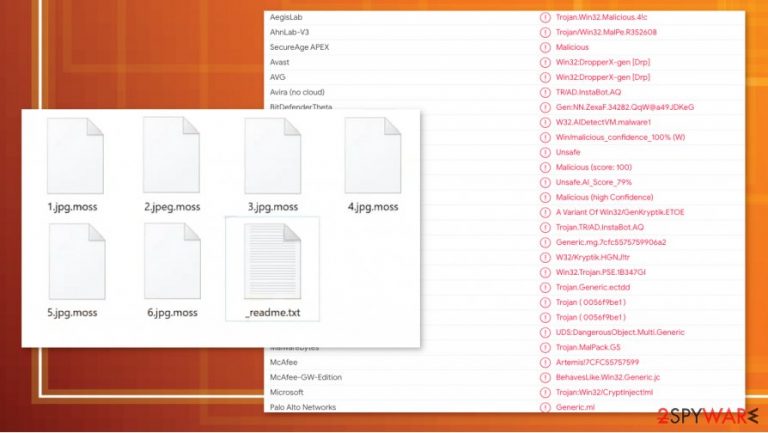Click the 4.jpg.moss file name
The image size is (768, 433).
(x=373, y=207)
